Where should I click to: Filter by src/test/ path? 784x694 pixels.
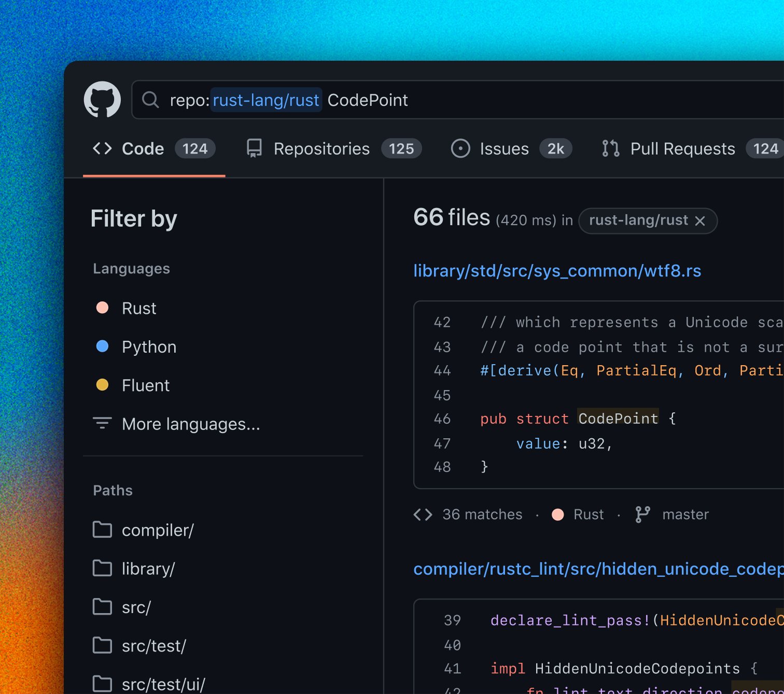[x=154, y=646]
